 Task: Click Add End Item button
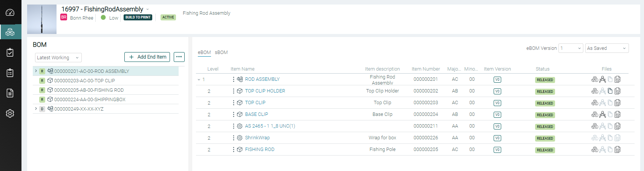147,57
